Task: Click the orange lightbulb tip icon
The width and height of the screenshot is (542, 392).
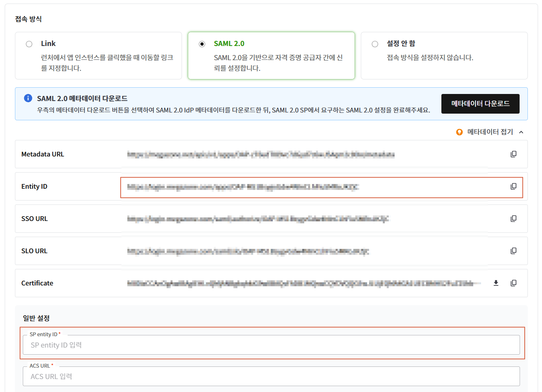Action: coord(459,132)
